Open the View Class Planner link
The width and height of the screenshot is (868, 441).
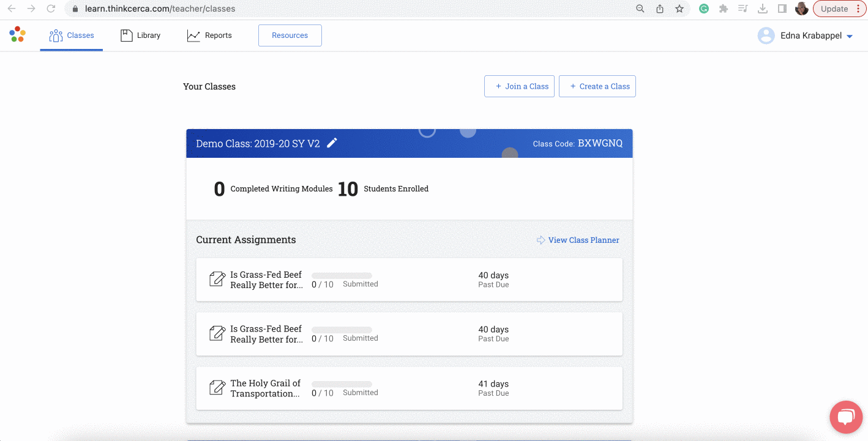(x=584, y=240)
